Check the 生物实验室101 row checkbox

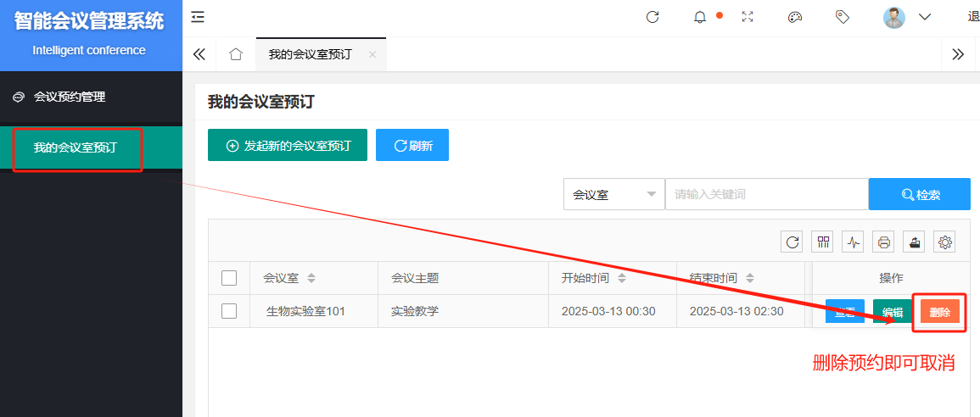coord(229,311)
